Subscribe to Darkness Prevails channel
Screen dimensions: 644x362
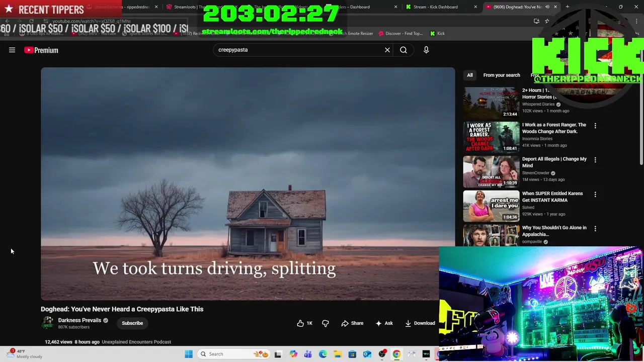click(132, 323)
